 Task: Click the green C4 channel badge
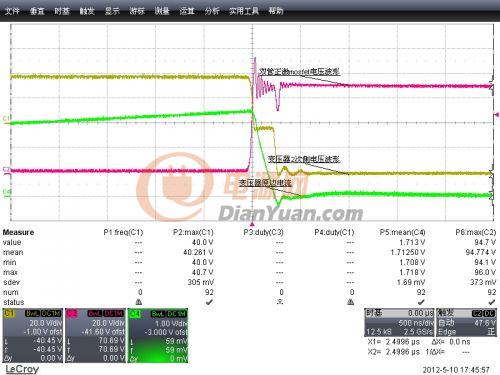pyautogui.click(x=135, y=313)
